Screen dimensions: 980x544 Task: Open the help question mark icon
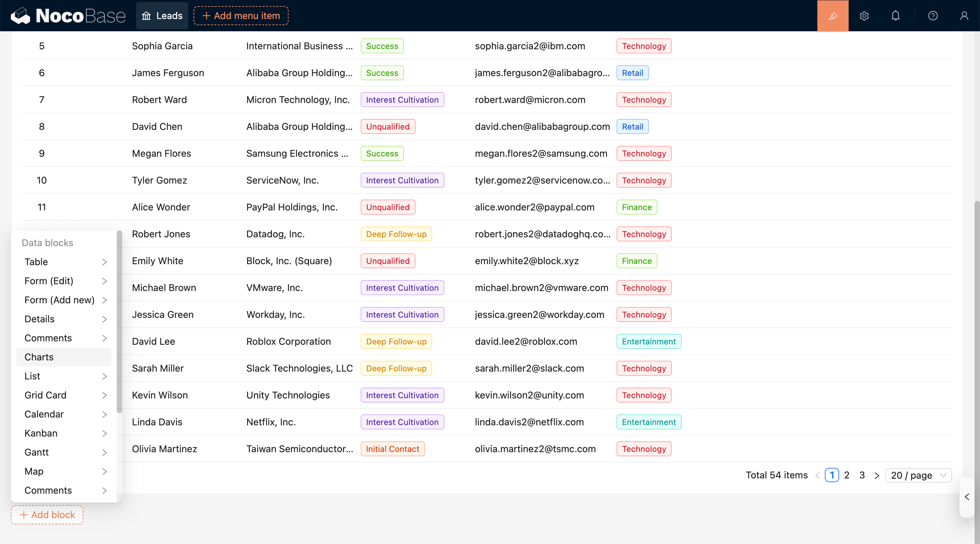click(932, 16)
